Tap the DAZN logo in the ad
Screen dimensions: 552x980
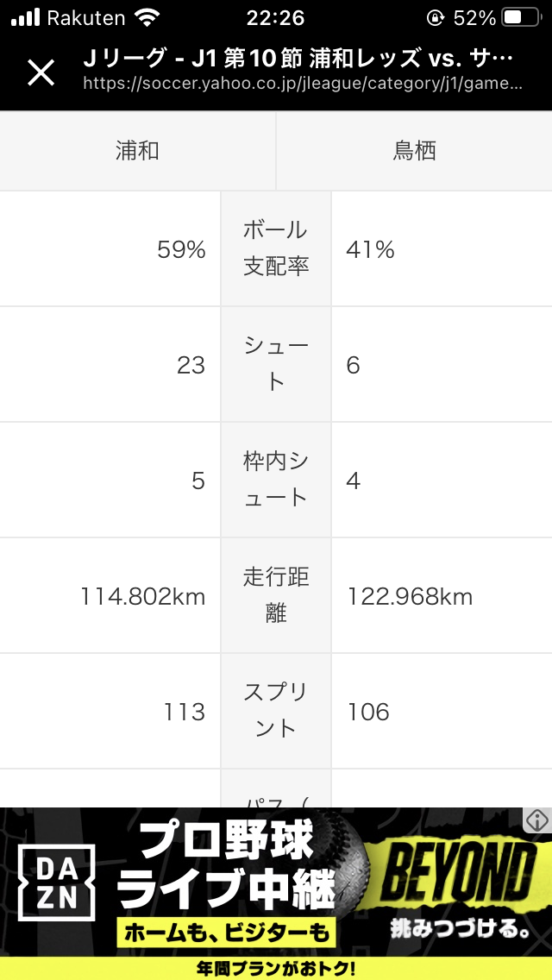[57, 882]
